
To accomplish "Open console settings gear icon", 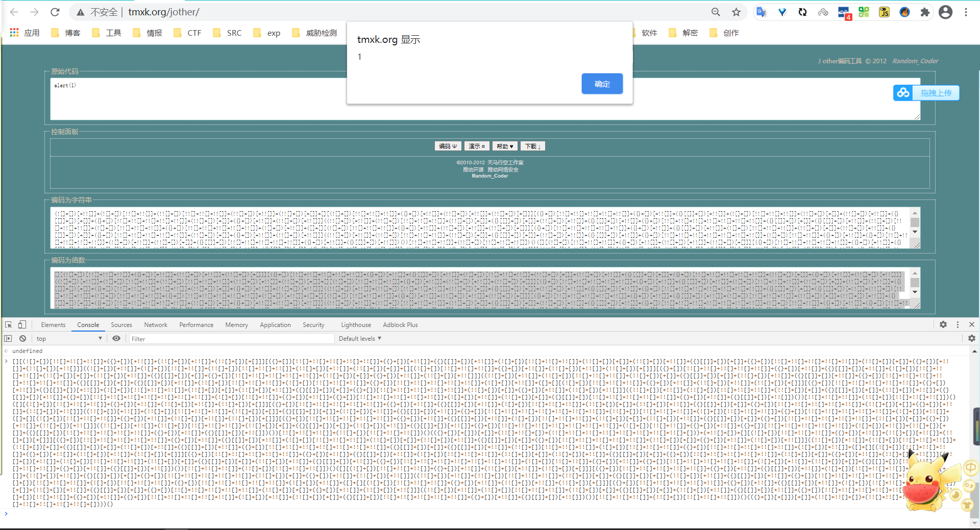I will point(972,338).
